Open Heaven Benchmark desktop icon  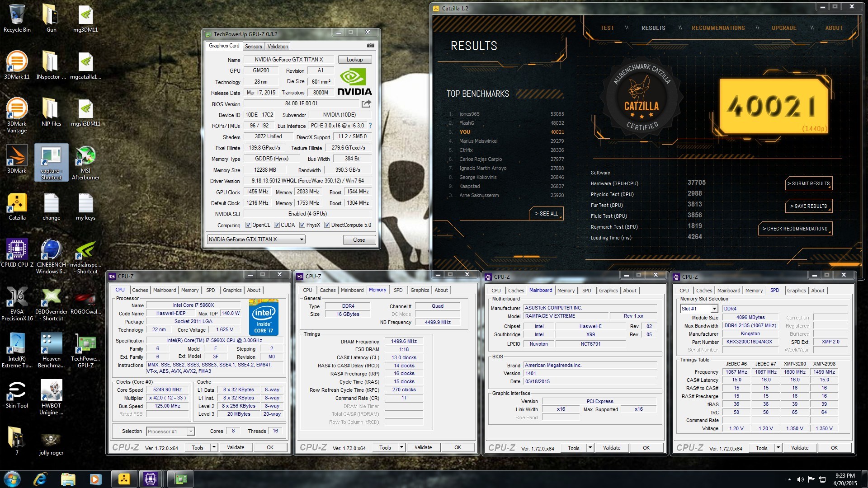pyautogui.click(x=51, y=350)
